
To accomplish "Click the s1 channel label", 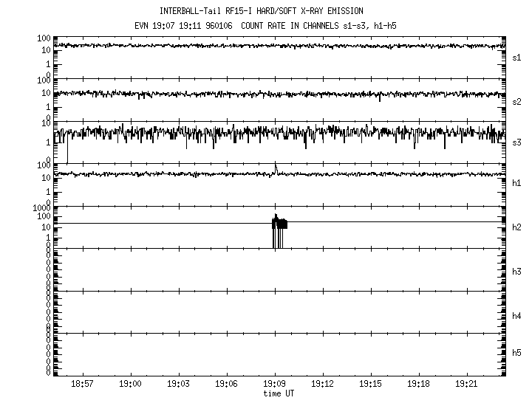I will [517, 58].
